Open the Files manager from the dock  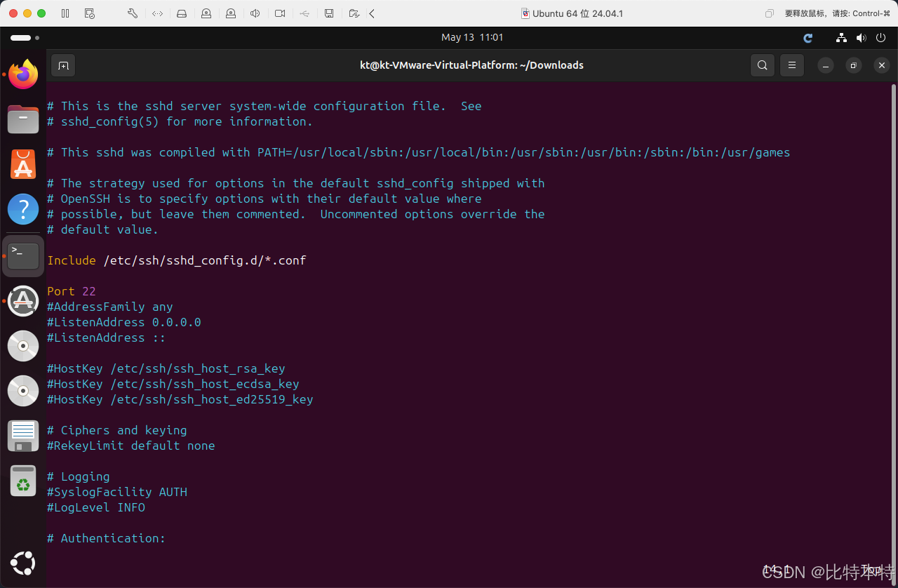coord(23,119)
